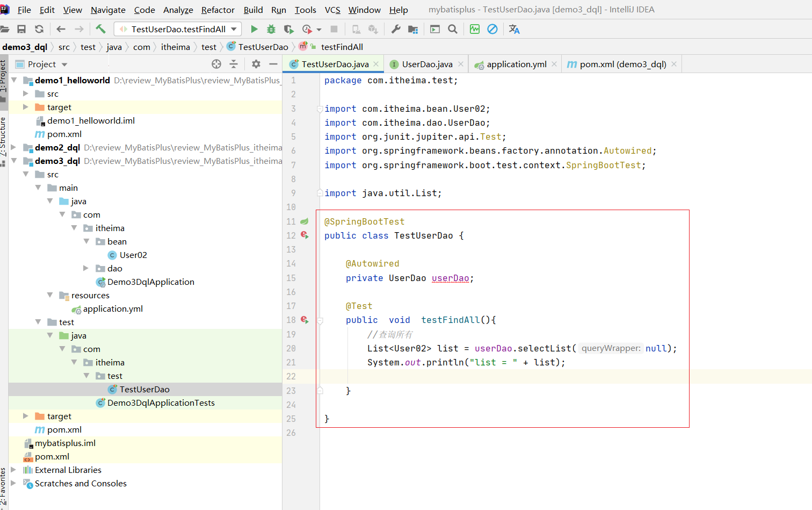Viewport: 812px width, 510px height.
Task: Build the project with the hammer icon
Action: (x=100, y=29)
